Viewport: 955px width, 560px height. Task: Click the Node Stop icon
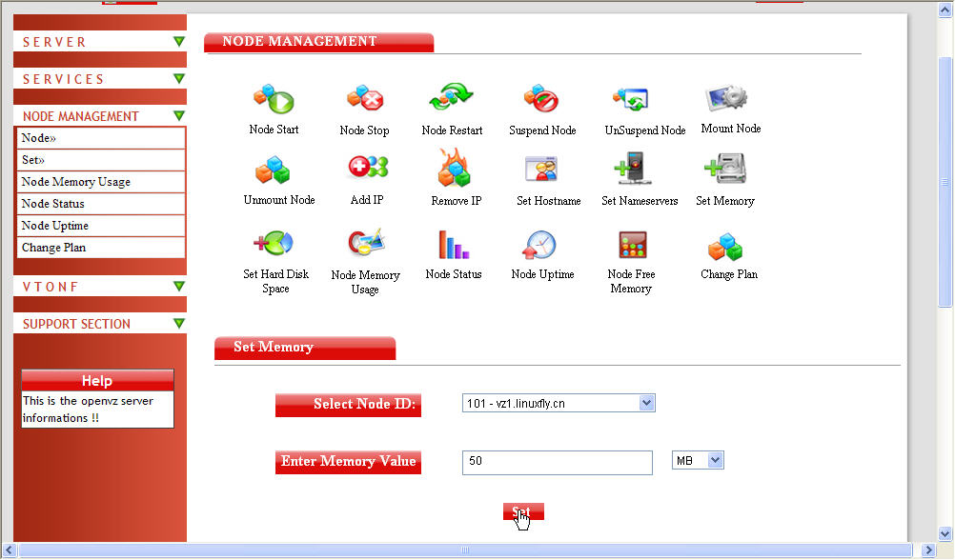point(364,99)
